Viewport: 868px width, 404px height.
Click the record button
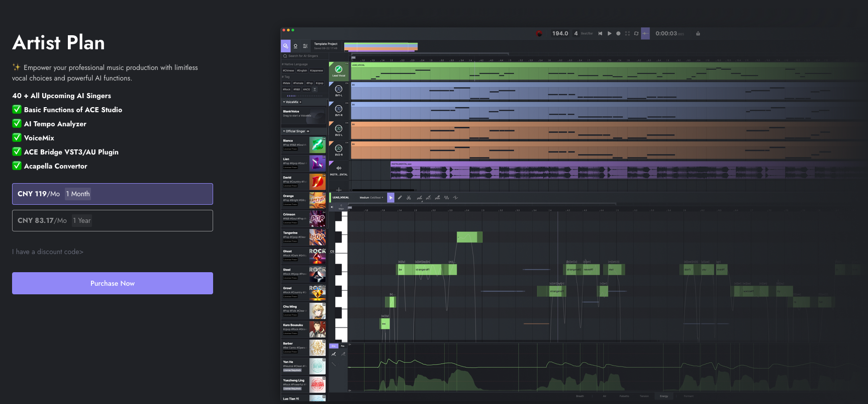pyautogui.click(x=618, y=34)
